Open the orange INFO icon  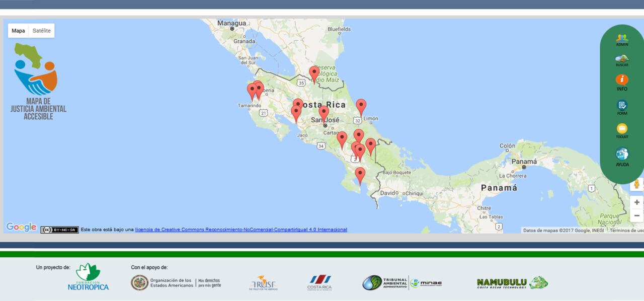[x=622, y=81]
